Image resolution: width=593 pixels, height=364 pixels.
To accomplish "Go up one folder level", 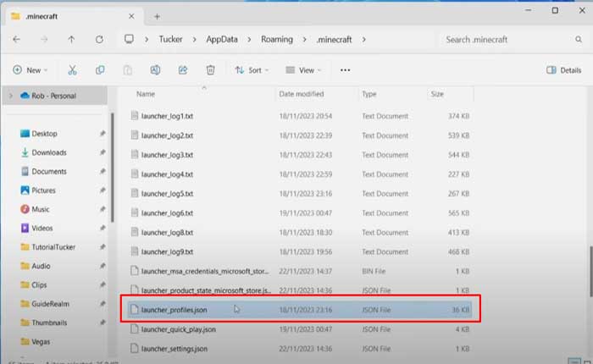I will (71, 39).
